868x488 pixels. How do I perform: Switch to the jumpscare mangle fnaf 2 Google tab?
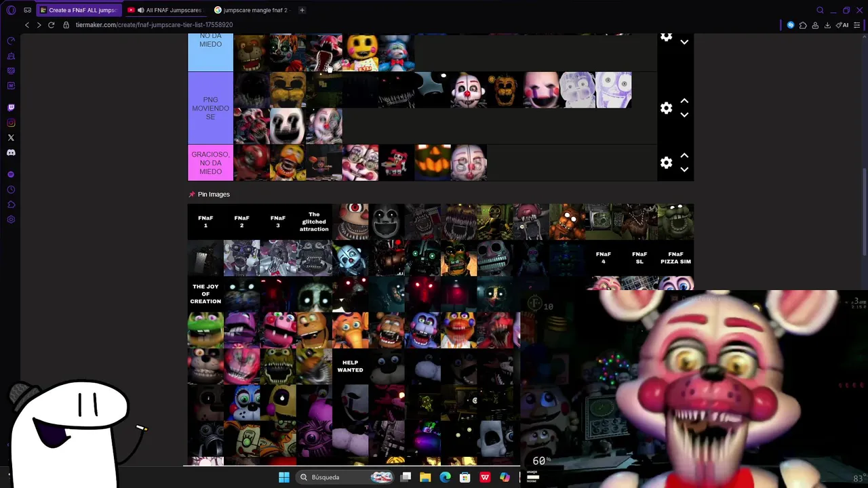251,10
